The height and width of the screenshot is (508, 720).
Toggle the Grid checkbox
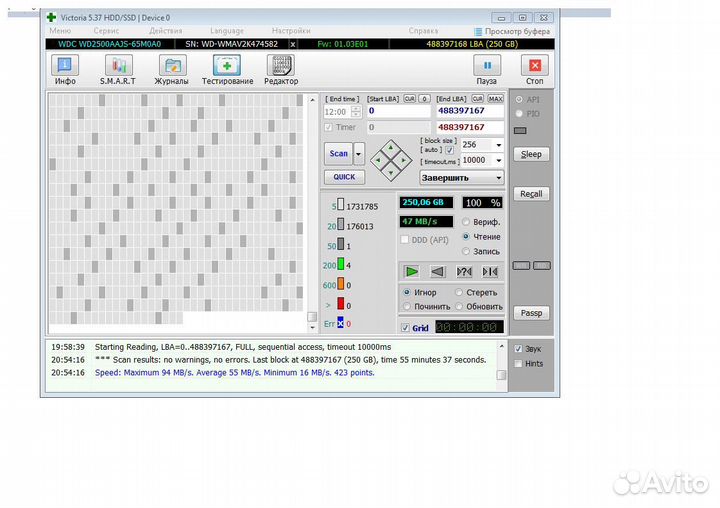[405, 327]
